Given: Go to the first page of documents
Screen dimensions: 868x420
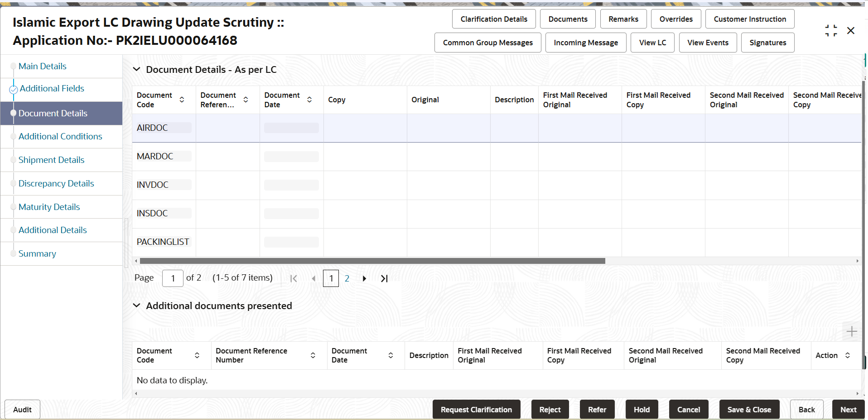Looking at the screenshot, I should coord(294,278).
